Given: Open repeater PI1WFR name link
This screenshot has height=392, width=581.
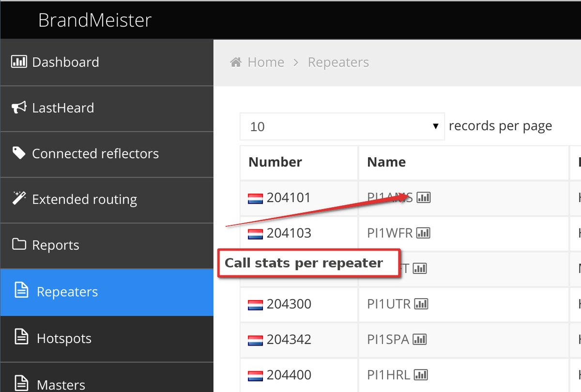Looking at the screenshot, I should click(x=390, y=233).
